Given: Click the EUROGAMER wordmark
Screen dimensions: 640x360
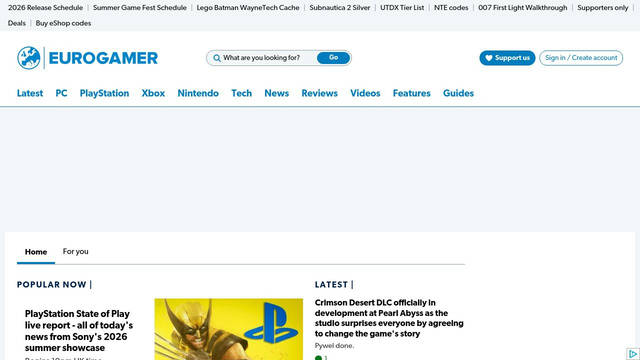Looking at the screenshot, I should [103, 58].
